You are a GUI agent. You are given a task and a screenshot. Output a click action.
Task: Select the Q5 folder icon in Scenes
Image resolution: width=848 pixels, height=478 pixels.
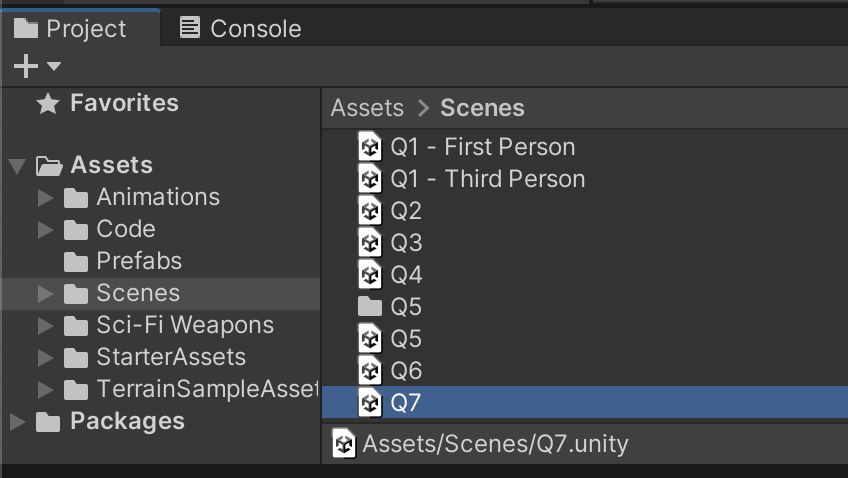pos(370,307)
